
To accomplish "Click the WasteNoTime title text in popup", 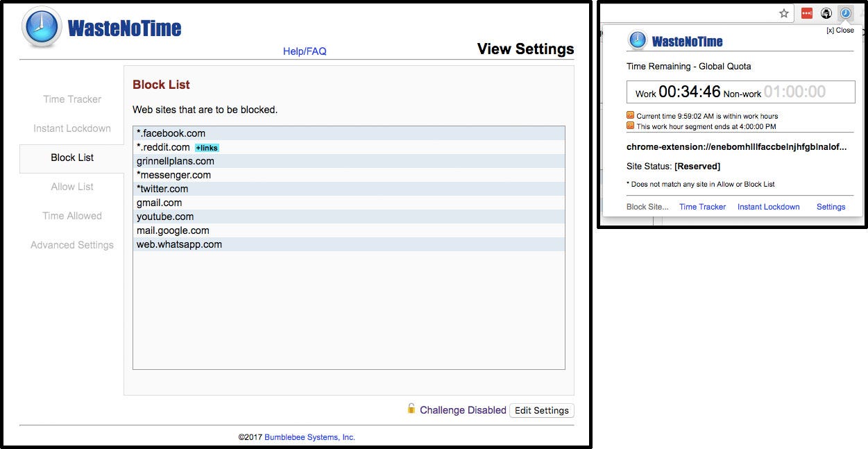I will [x=687, y=42].
